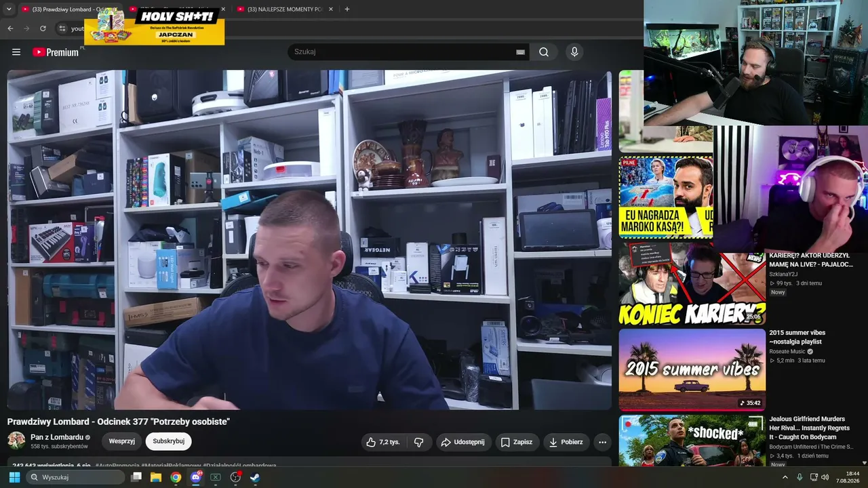The image size is (868, 488).
Task: Dislike the Prawdziwy Lombard video
Action: click(x=418, y=442)
